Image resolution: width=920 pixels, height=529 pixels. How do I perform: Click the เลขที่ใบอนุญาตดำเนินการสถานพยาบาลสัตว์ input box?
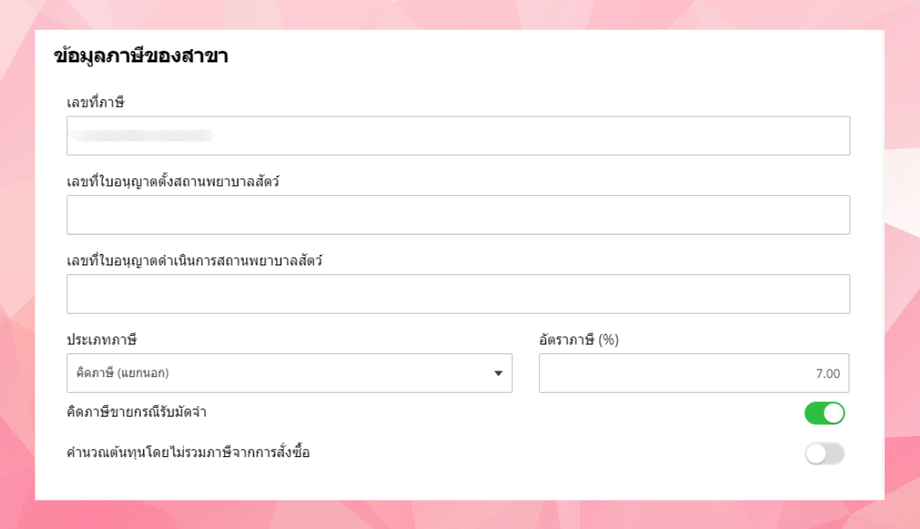pyautogui.click(x=458, y=294)
